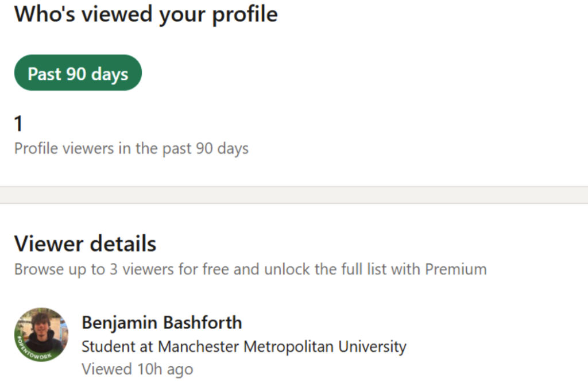Click Benjamin Bashforth's profile photo
Screen dimensions: 588x387
point(42,332)
